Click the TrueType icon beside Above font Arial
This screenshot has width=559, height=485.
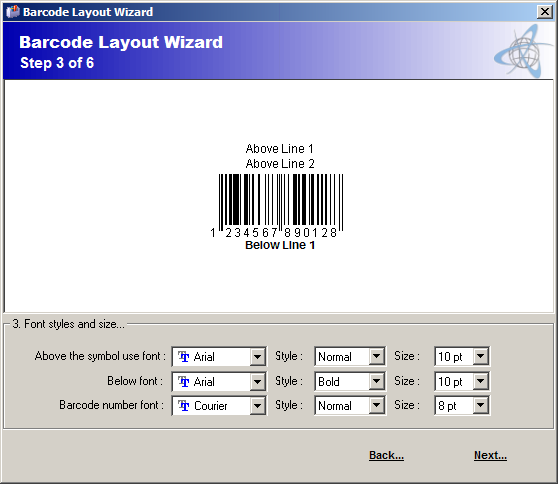[x=184, y=356]
